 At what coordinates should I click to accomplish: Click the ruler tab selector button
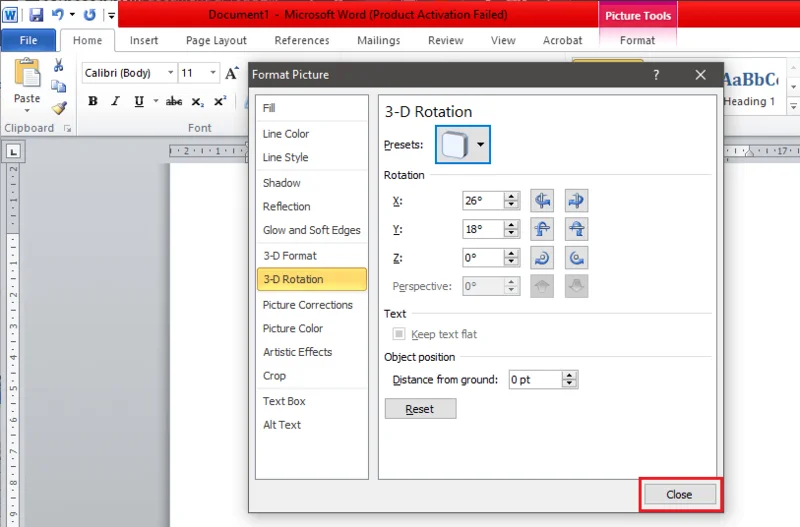click(x=13, y=152)
